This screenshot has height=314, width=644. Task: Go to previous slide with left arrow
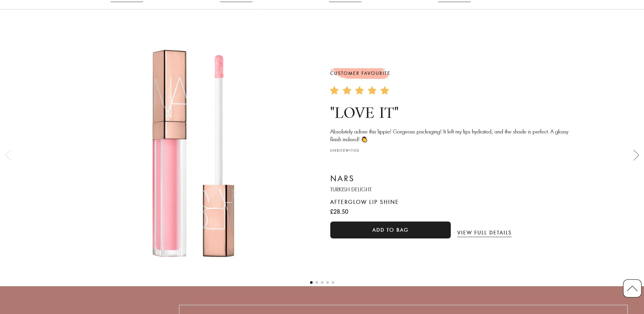[8, 155]
